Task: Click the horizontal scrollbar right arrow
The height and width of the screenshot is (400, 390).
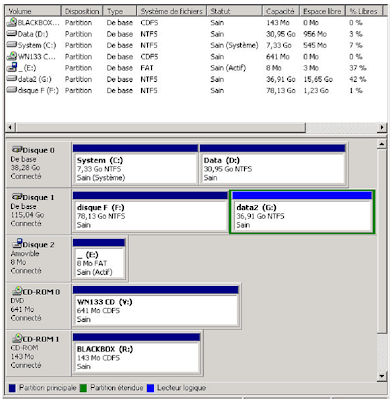Action: point(382,127)
